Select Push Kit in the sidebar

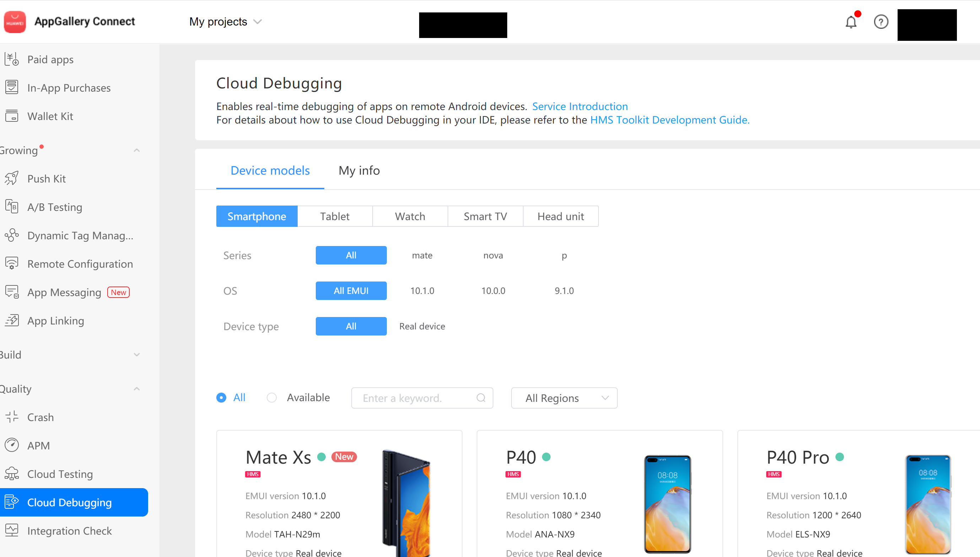47,178
